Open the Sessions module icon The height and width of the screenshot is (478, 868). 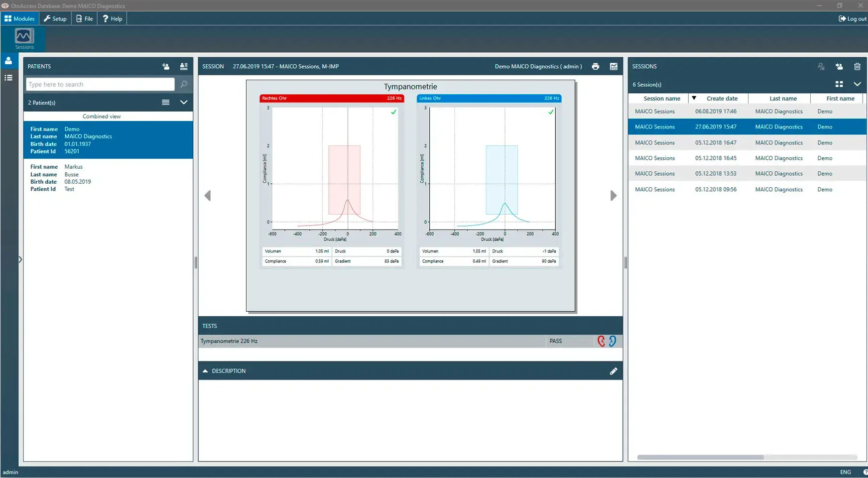click(x=24, y=39)
